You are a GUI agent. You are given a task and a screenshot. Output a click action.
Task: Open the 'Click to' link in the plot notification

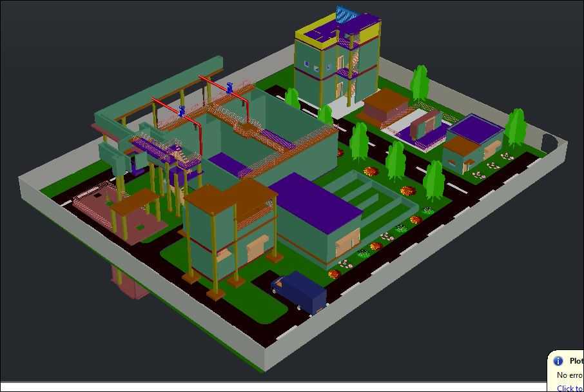pyautogui.click(x=570, y=388)
